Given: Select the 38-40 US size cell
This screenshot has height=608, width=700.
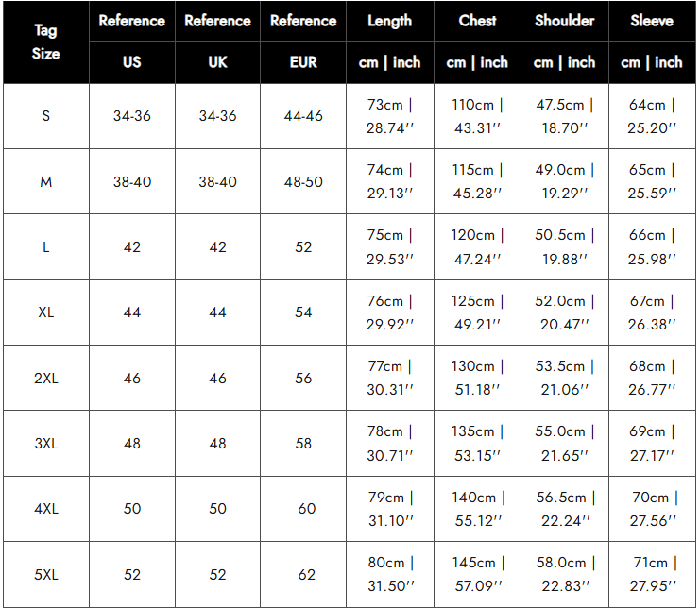Looking at the screenshot, I should pos(132,181).
